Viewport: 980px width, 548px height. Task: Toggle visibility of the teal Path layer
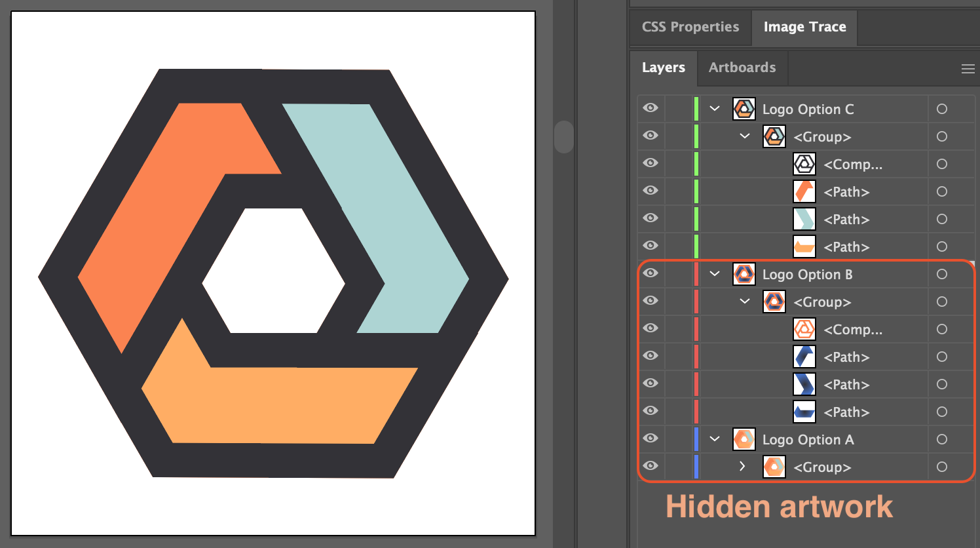[x=650, y=218]
